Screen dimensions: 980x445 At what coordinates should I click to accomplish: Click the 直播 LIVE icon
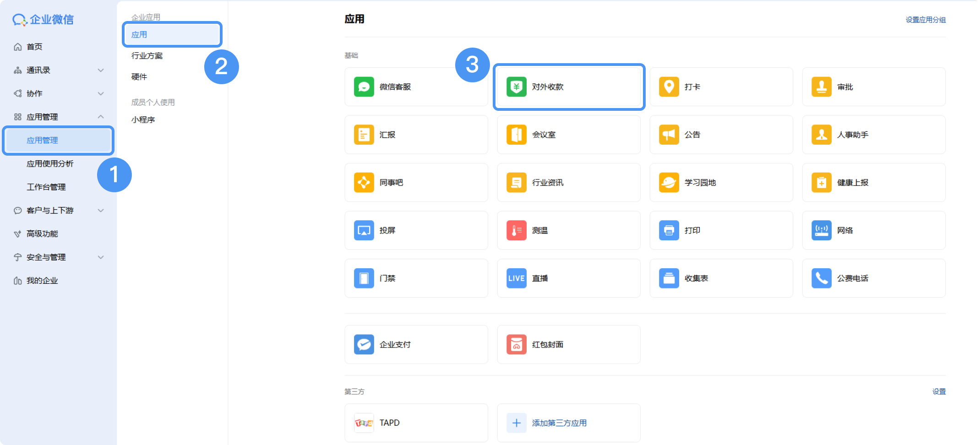click(516, 278)
